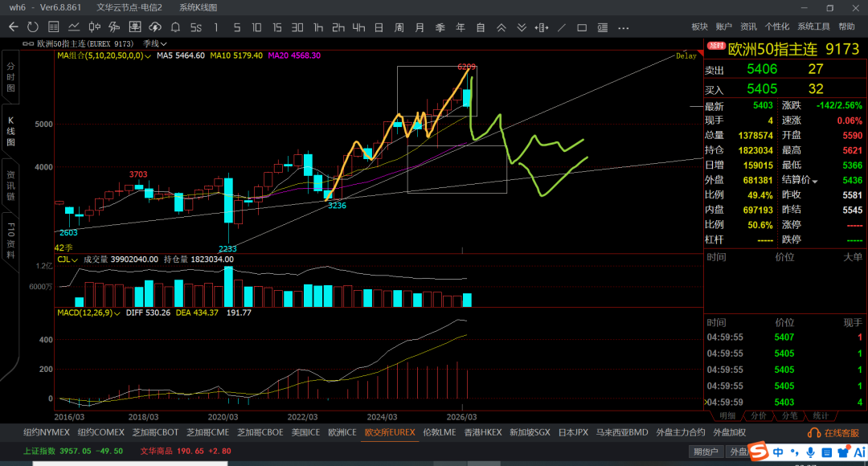Image resolution: width=868 pixels, height=466 pixels.
Task: Select the 自 custom period
Action: [x=481, y=27]
